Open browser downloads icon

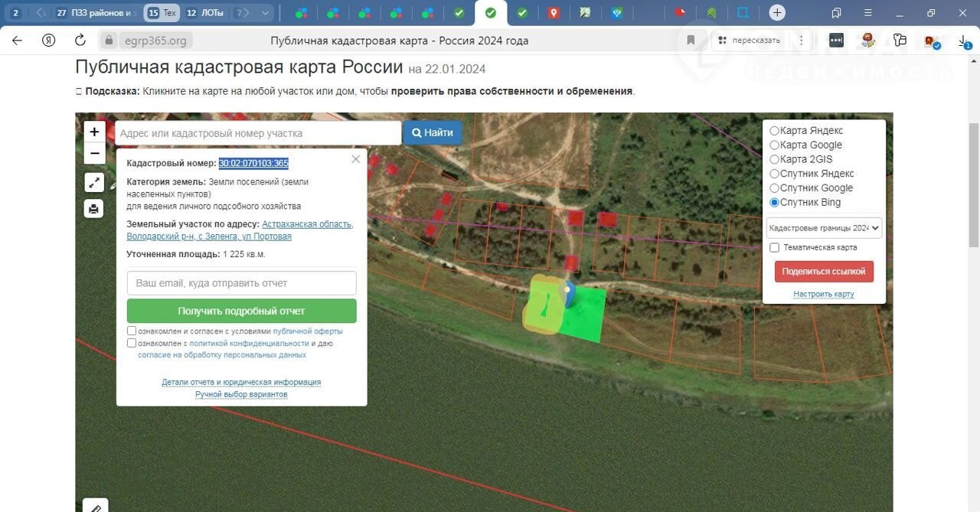[964, 41]
